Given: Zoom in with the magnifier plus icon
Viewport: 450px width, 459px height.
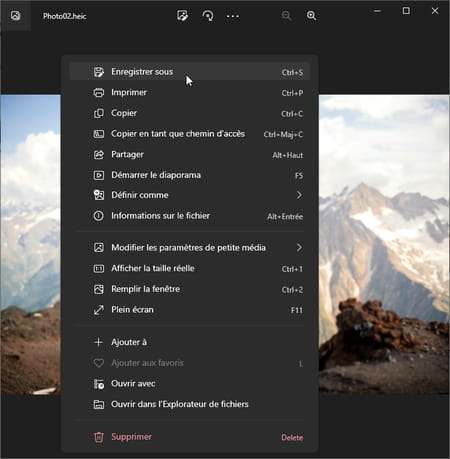Looking at the screenshot, I should click(311, 15).
